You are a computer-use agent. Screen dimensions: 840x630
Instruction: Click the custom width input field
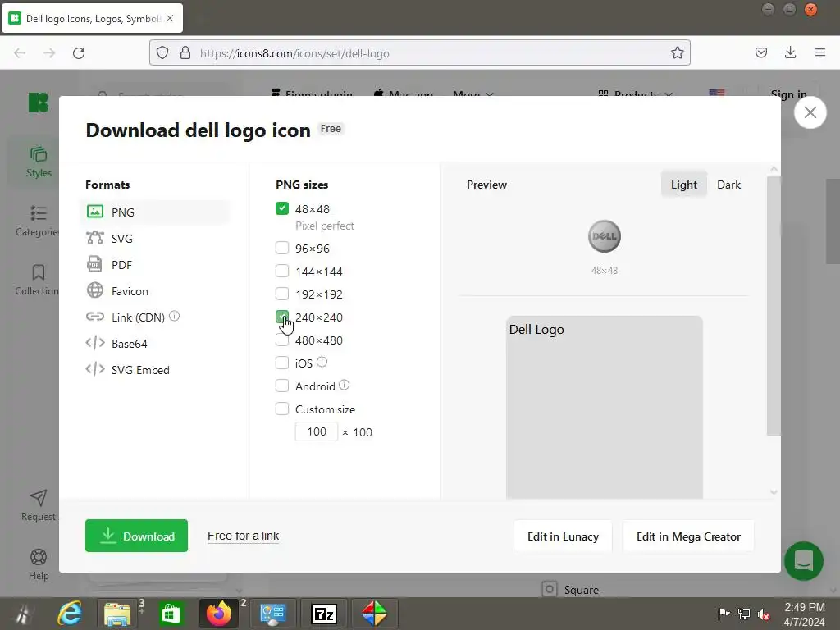click(317, 431)
